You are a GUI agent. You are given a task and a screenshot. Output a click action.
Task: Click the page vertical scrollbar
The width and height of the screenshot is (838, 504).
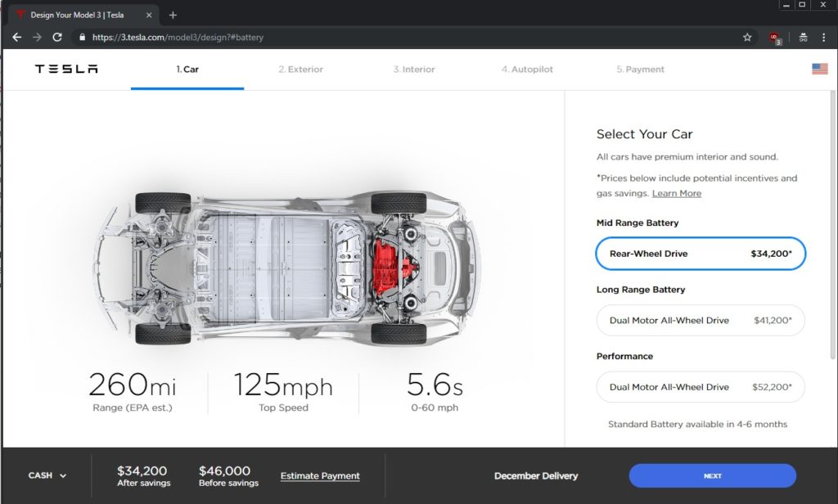(832, 224)
